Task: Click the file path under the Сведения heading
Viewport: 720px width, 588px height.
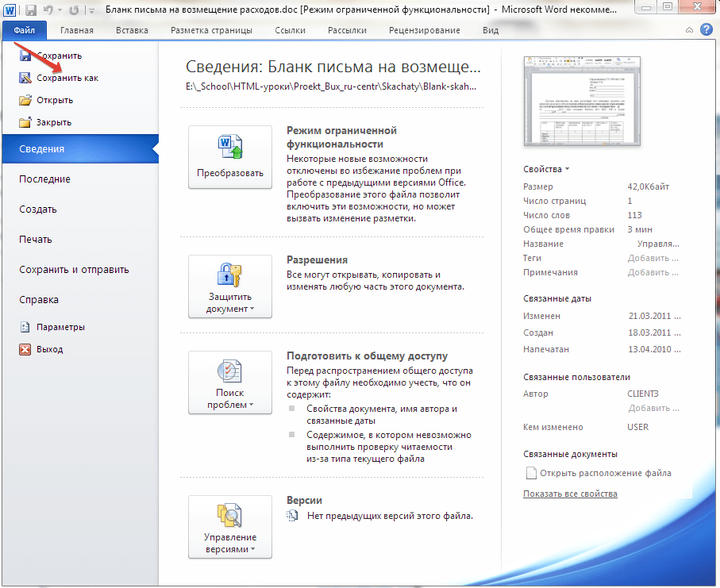Action: [x=331, y=86]
